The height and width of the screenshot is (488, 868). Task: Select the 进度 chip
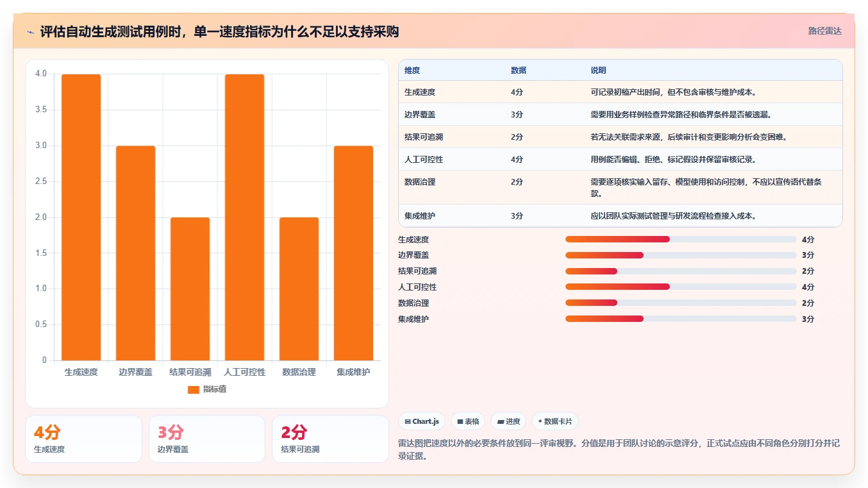point(508,421)
